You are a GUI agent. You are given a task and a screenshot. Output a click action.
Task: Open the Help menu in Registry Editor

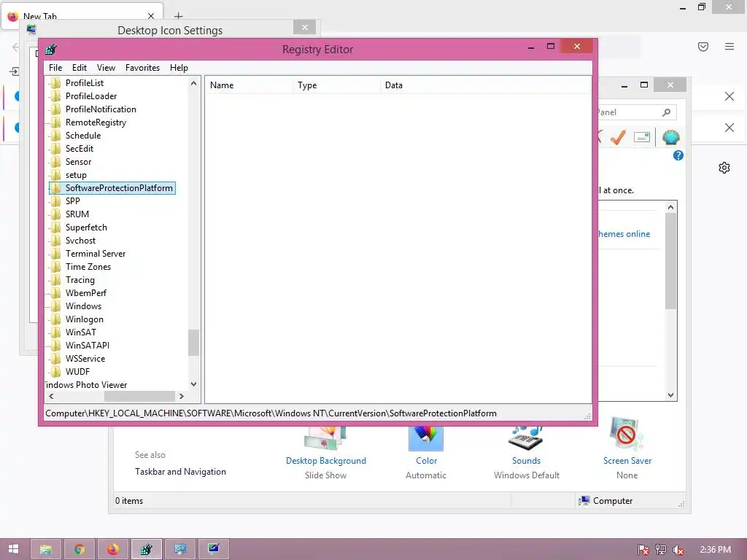tap(179, 68)
